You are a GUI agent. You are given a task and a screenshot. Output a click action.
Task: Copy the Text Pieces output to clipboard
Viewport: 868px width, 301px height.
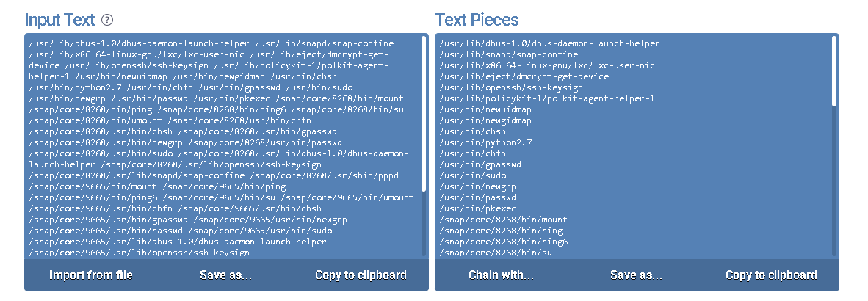tap(771, 275)
